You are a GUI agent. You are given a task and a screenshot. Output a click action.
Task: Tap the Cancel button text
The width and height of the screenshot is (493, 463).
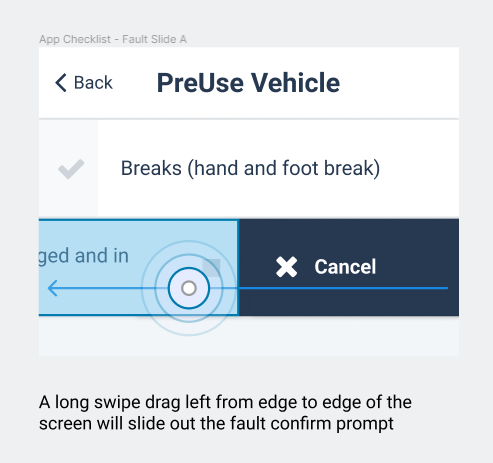(345, 267)
